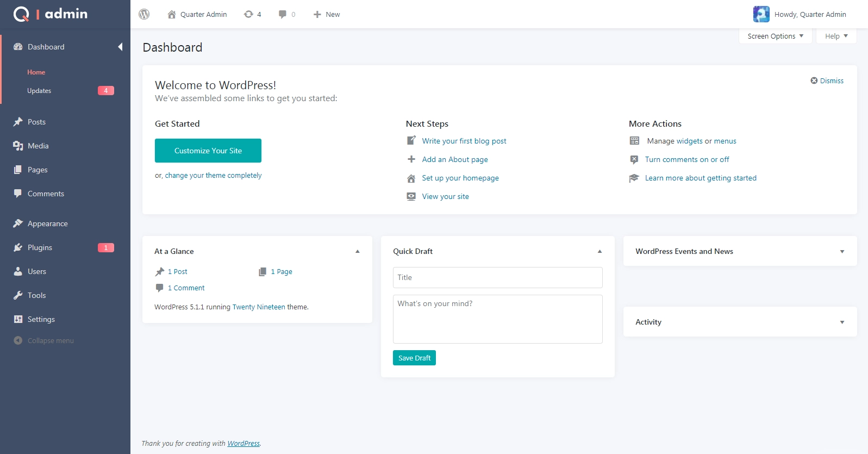Open the Screen Options dropdown

775,36
